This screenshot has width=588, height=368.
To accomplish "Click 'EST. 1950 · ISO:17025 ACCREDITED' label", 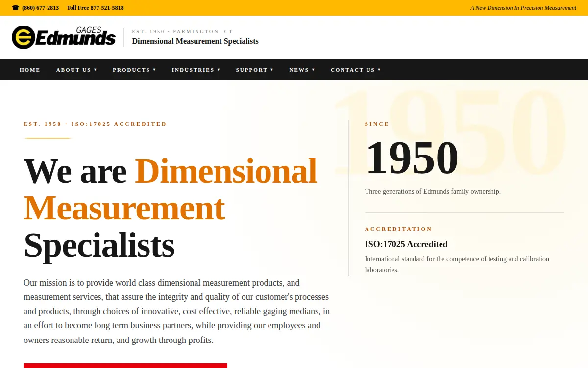I will pos(95,124).
